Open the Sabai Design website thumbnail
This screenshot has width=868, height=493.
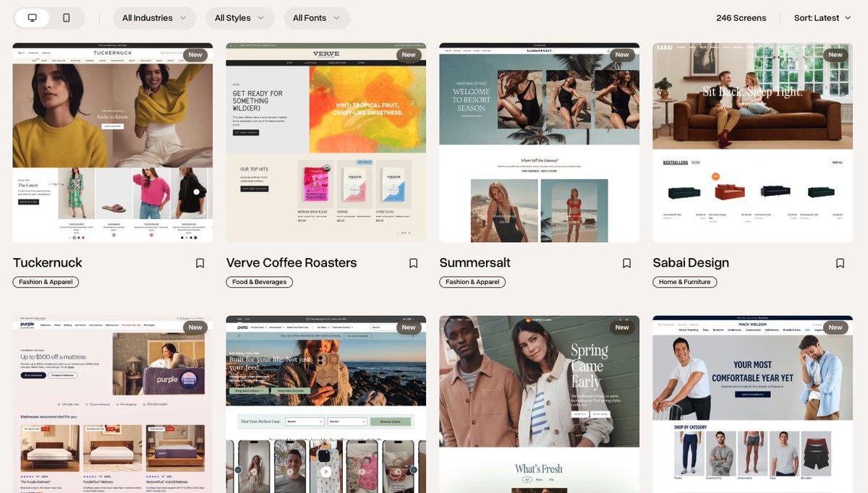pos(753,142)
